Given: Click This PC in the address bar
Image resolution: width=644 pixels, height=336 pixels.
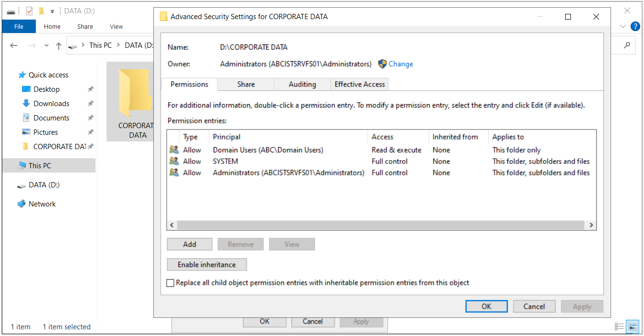Looking at the screenshot, I should 100,45.
